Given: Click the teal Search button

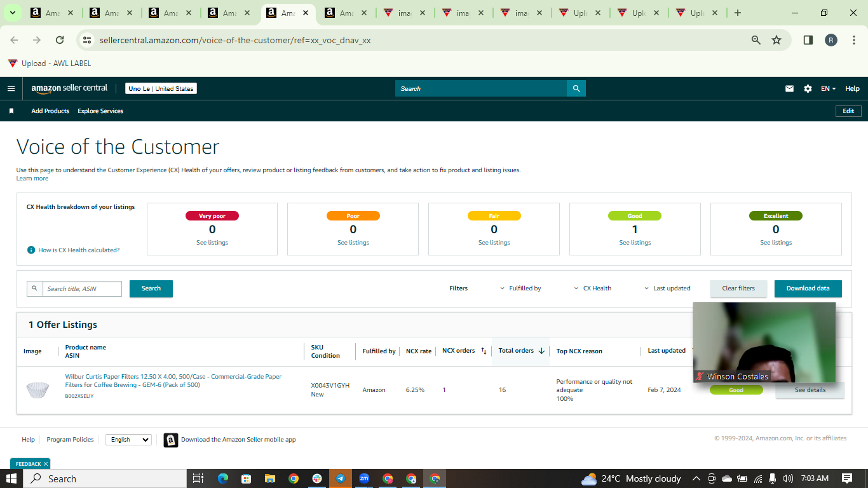Looking at the screenshot, I should [x=151, y=288].
